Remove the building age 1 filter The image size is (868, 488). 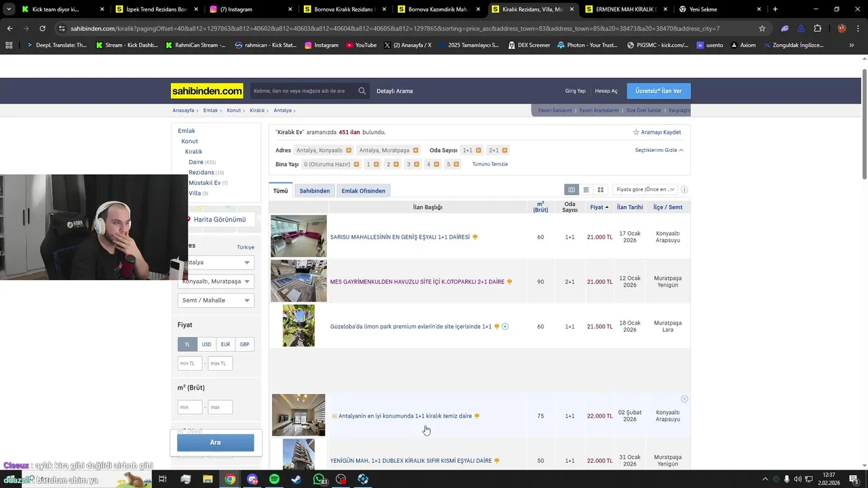[x=376, y=164]
